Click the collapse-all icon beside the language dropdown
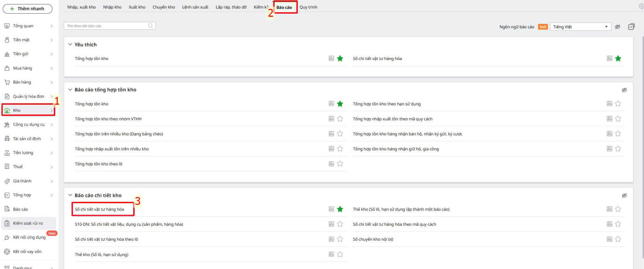 coord(631,27)
